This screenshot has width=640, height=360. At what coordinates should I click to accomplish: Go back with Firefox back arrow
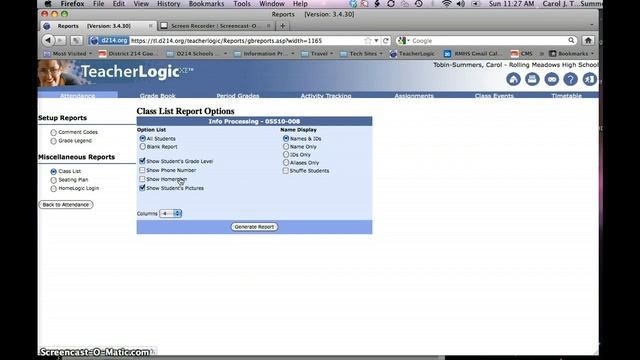click(48, 40)
